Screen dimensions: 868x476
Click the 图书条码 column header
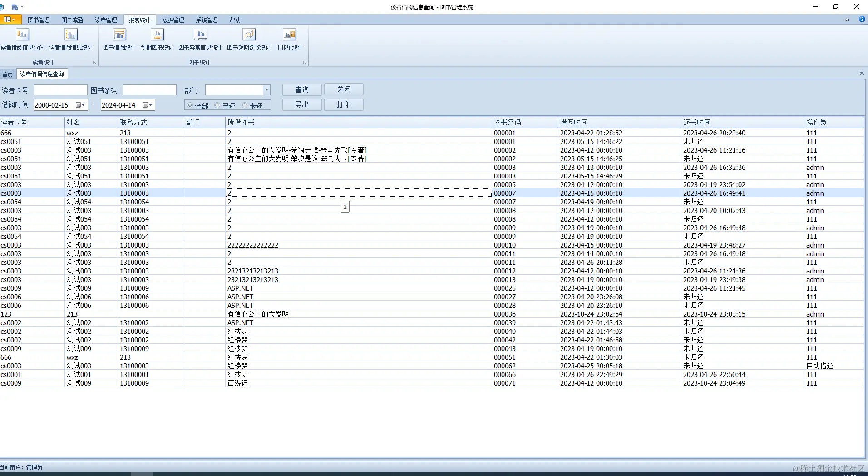click(525, 122)
